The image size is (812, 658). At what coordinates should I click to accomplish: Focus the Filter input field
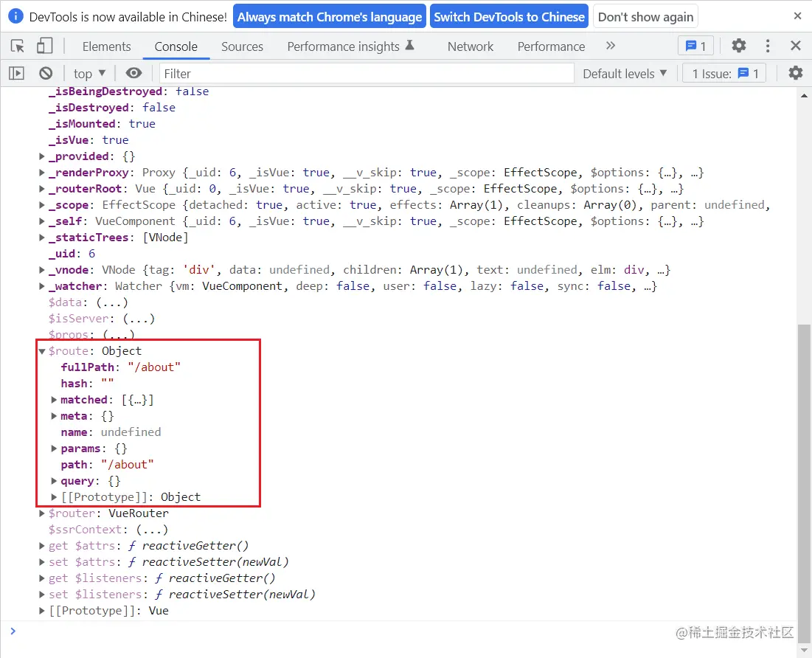367,74
